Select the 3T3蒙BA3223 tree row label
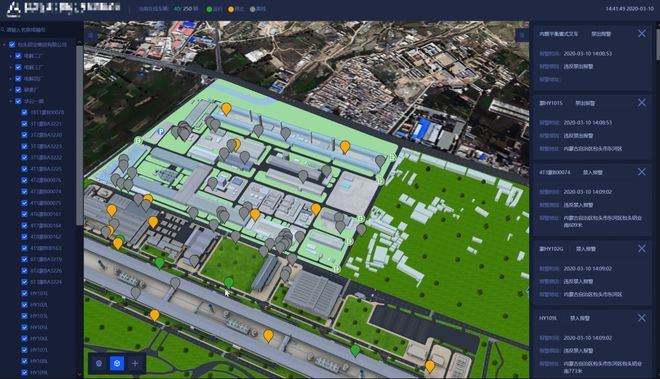 click(x=46, y=147)
